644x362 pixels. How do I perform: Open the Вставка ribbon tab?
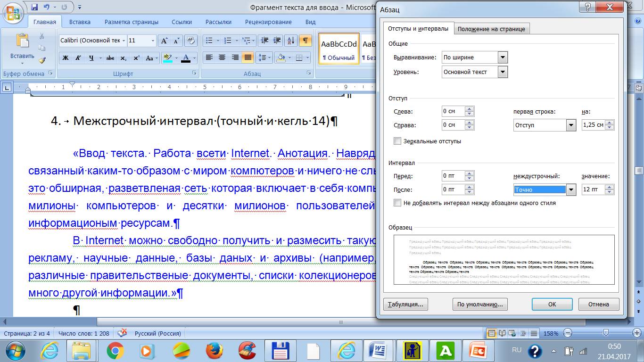[x=80, y=22]
